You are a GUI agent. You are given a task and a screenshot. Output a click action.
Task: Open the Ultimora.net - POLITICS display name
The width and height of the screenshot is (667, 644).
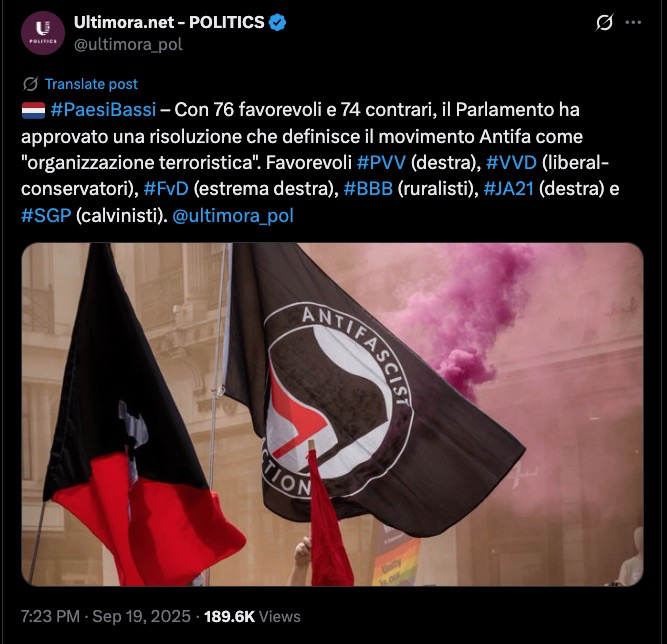pos(169,23)
